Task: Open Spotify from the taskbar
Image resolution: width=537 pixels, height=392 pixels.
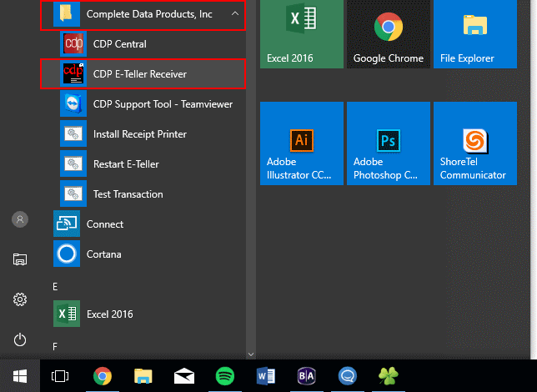Action: (225, 376)
